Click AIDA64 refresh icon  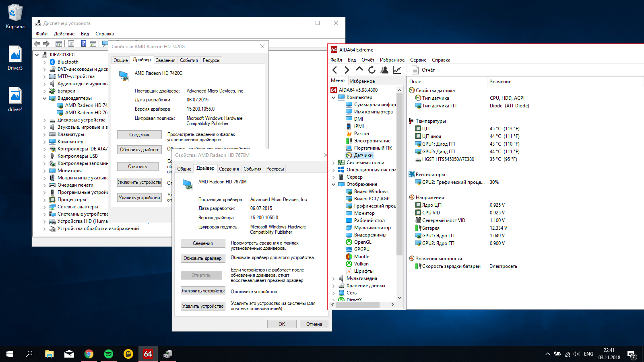[x=372, y=70]
